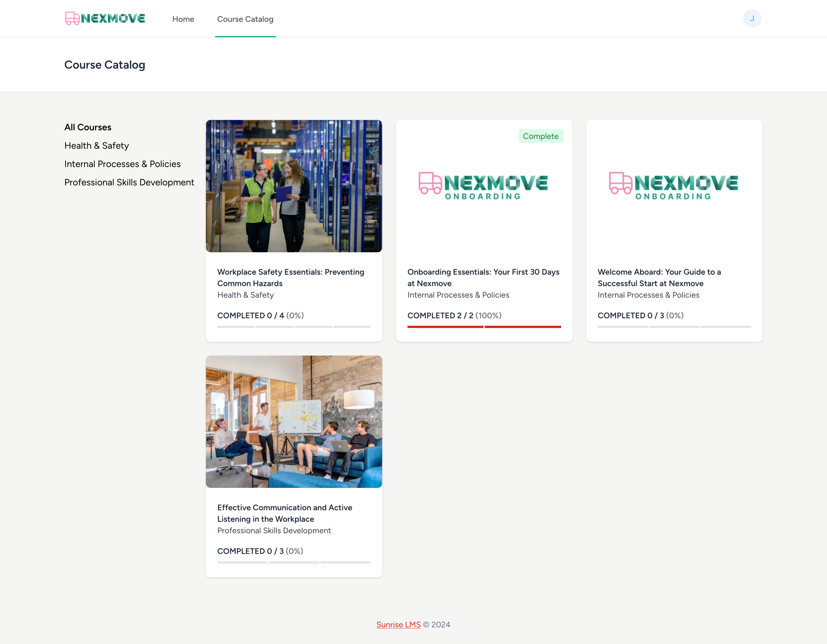This screenshot has width=827, height=644.
Task: Open the Course Catalog tab
Action: click(x=245, y=19)
